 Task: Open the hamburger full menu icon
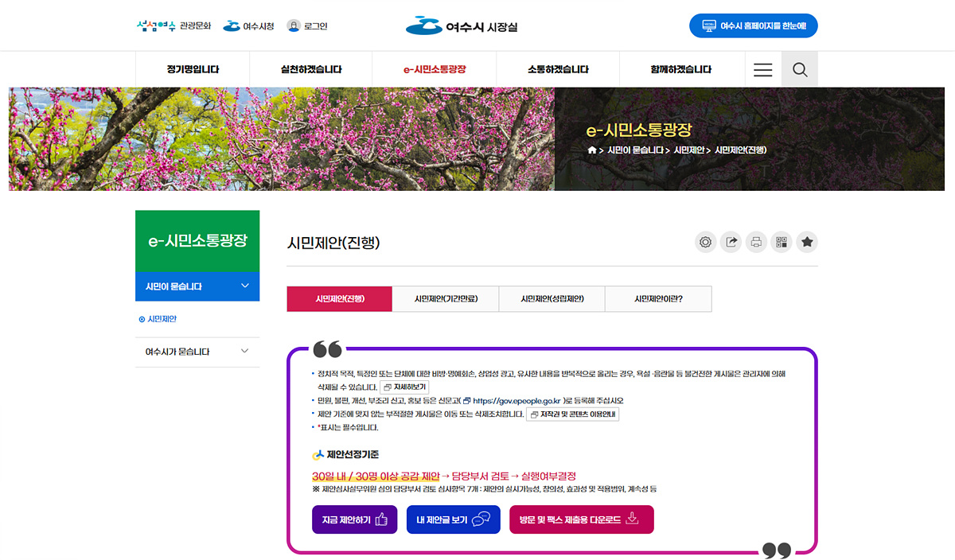coord(762,70)
